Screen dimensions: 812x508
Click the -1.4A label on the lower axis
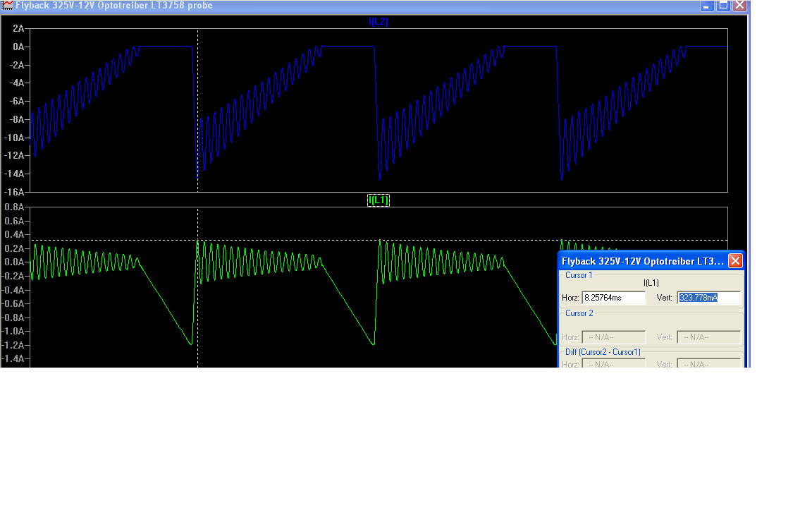[x=14, y=359]
